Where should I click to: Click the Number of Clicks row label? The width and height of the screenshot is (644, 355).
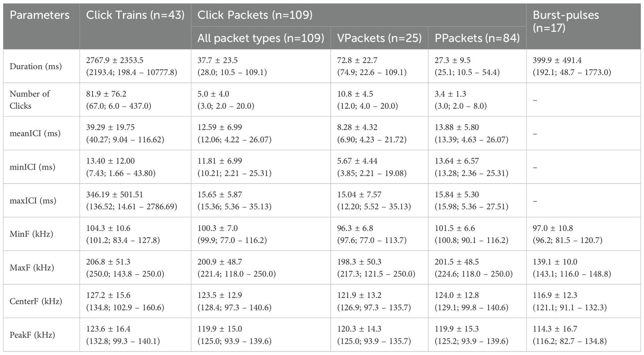pos(30,100)
